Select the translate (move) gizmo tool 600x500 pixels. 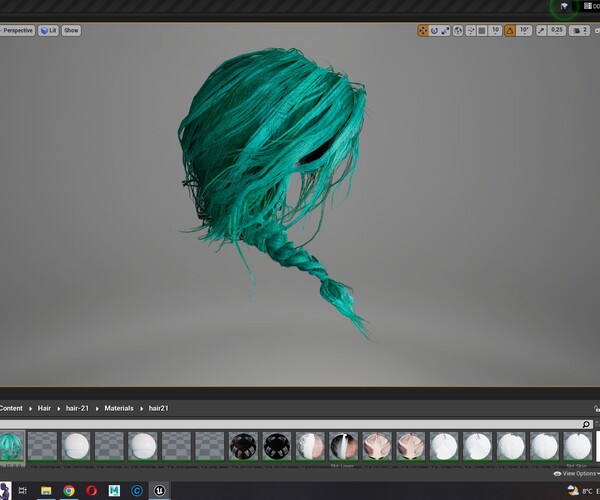coord(423,31)
